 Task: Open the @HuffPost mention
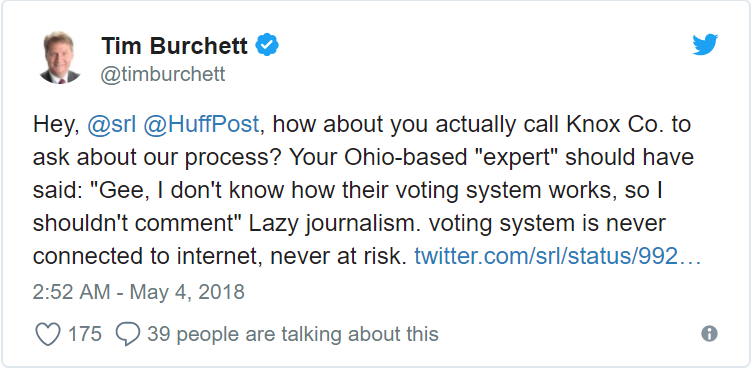click(201, 125)
